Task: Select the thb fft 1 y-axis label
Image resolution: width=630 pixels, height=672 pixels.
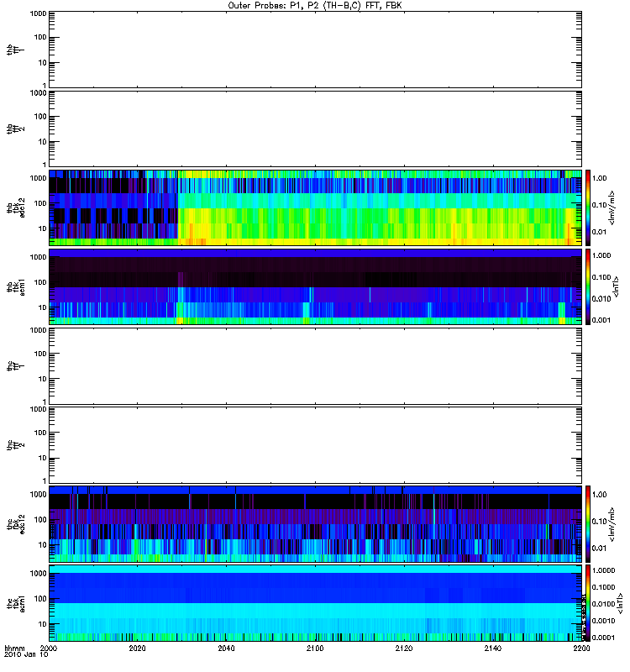Action: click(x=15, y=50)
